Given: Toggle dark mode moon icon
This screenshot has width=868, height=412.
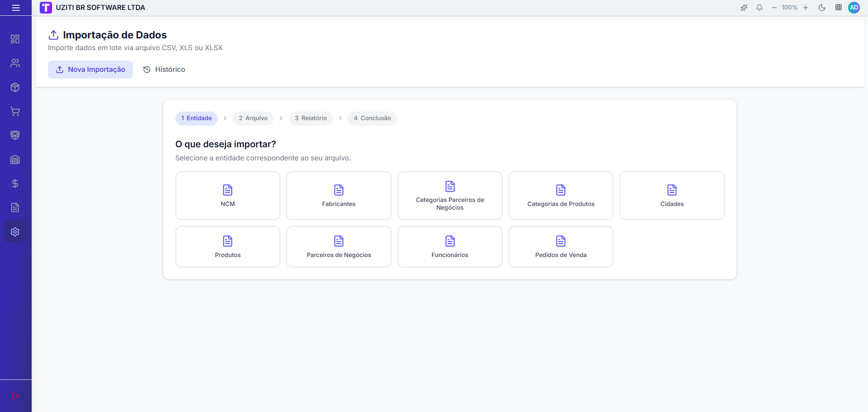Looking at the screenshot, I should (822, 8).
